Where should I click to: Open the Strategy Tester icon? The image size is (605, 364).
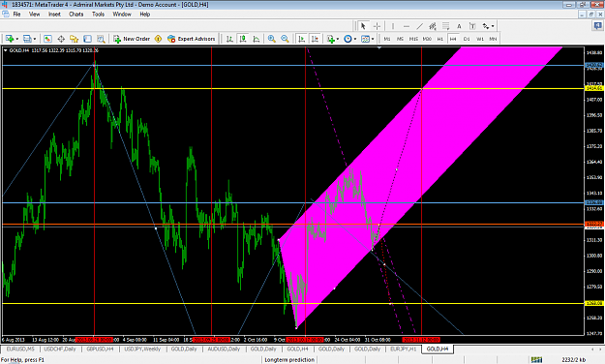(x=101, y=39)
